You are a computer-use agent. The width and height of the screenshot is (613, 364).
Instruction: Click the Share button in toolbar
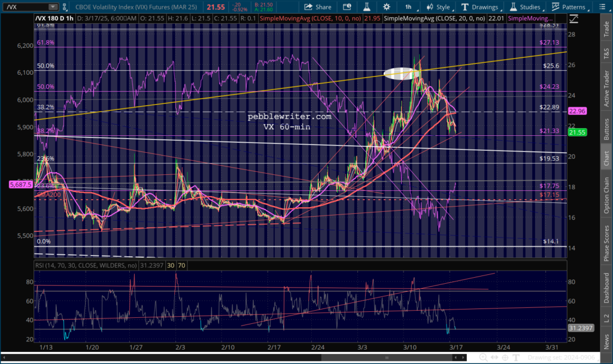[x=317, y=7]
